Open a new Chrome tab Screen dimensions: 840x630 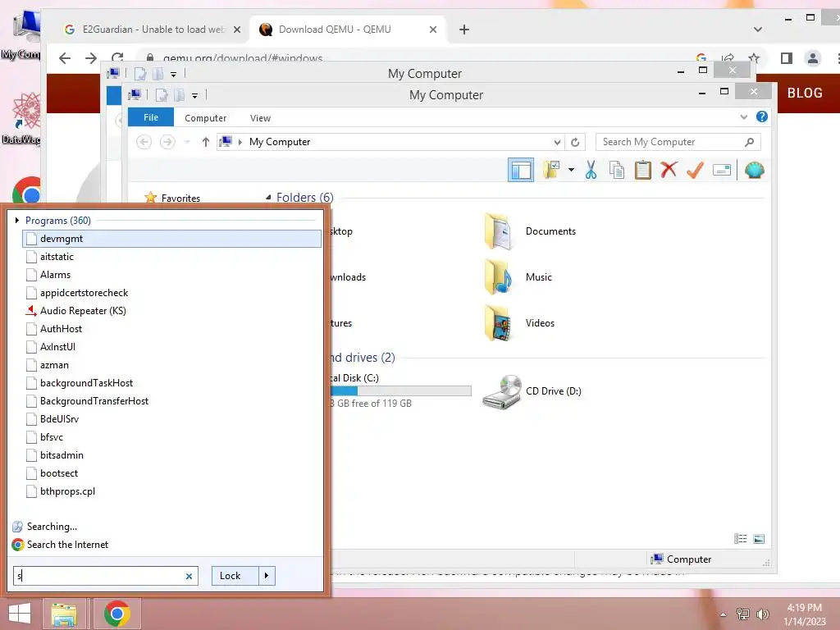point(464,30)
